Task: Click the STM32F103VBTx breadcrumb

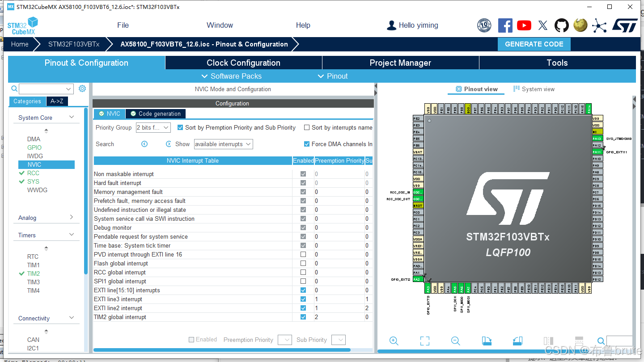Action: [74, 44]
